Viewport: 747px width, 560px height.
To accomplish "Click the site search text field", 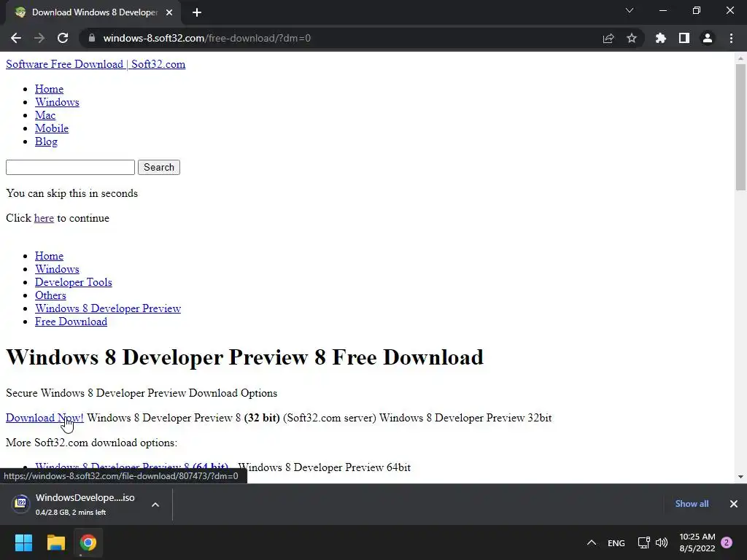I will pos(70,167).
